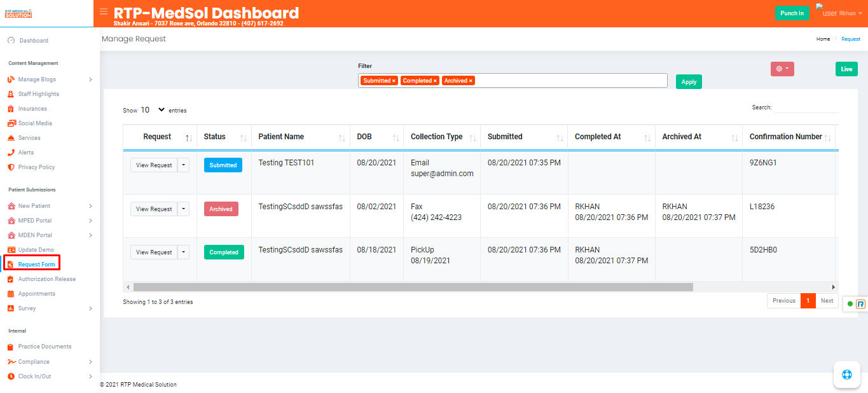Sort table by Confirmation Number column

tap(789, 137)
